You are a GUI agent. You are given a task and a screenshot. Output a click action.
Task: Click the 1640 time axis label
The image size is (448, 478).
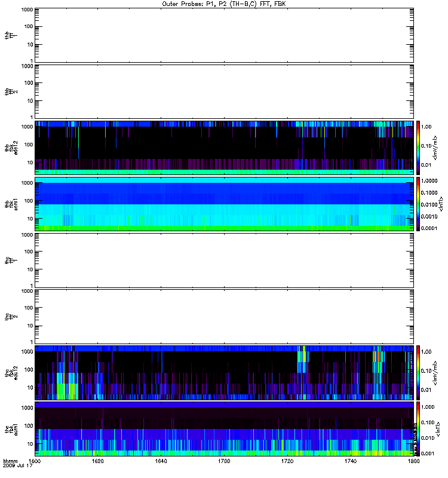(x=161, y=461)
